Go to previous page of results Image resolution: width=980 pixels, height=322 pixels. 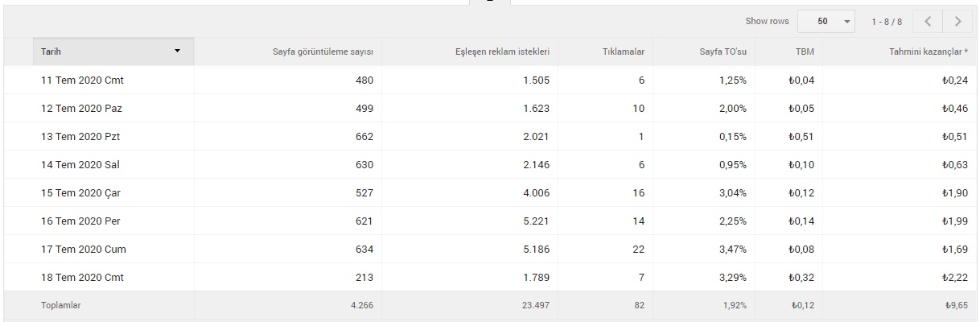pos(928,21)
